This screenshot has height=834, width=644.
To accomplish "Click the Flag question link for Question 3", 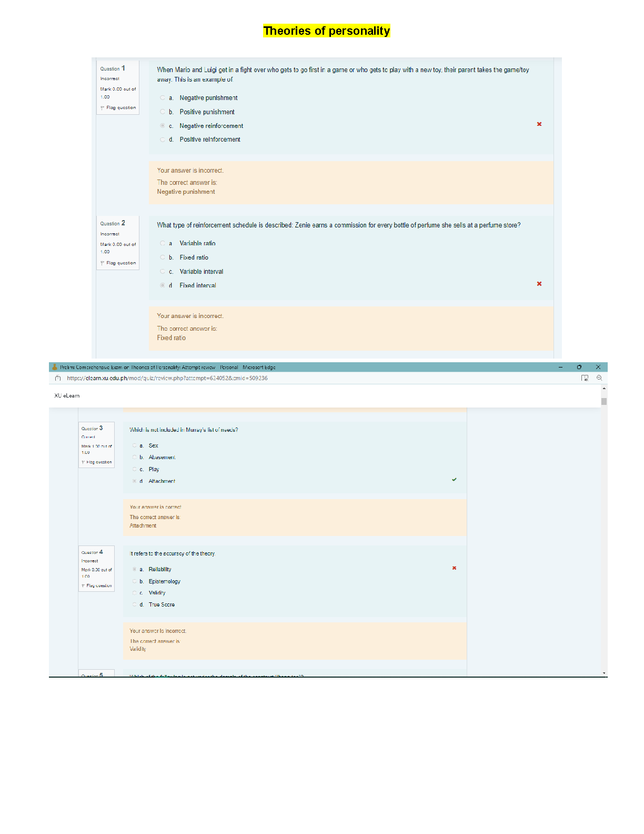I will (x=99, y=462).
